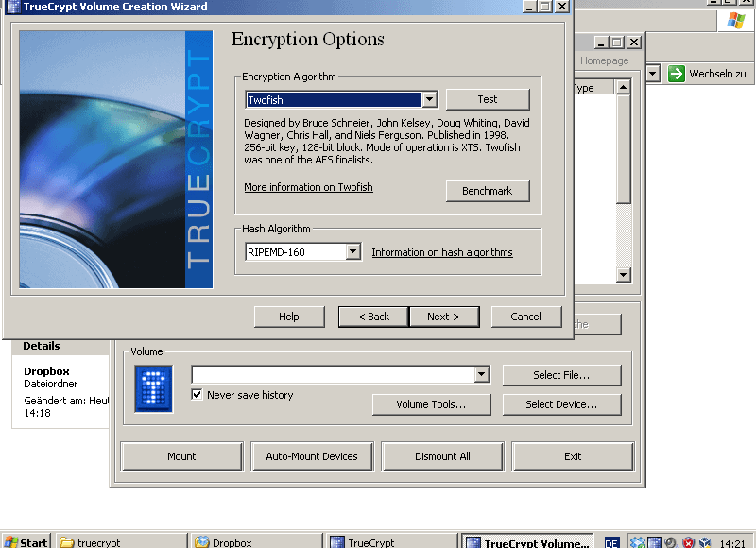The height and width of the screenshot is (548, 756).
Task: Close the Volume Creation Wizard window
Action: click(x=562, y=7)
